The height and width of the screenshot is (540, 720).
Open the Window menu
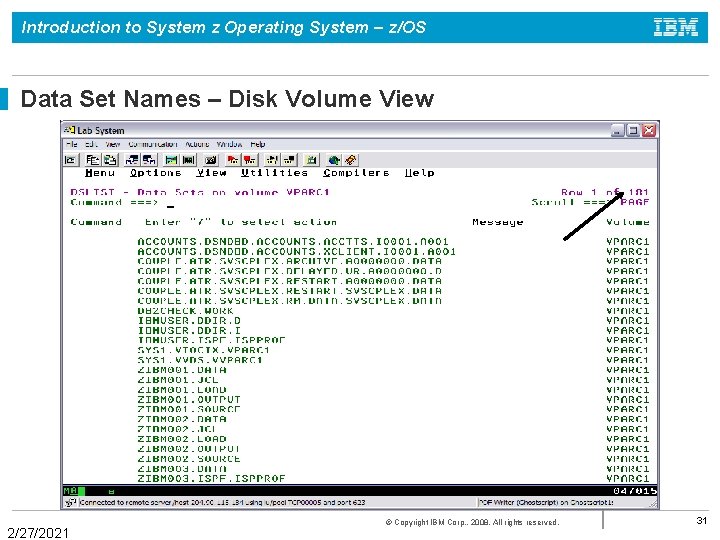point(229,144)
